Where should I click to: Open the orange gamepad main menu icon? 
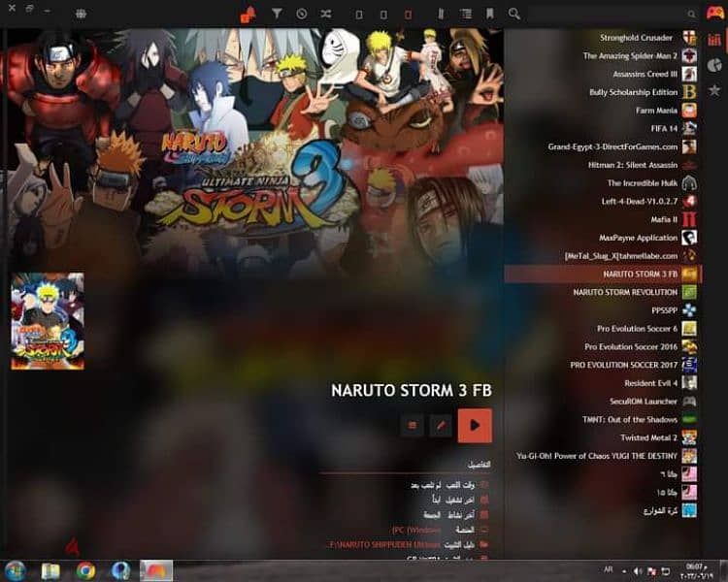click(x=714, y=13)
